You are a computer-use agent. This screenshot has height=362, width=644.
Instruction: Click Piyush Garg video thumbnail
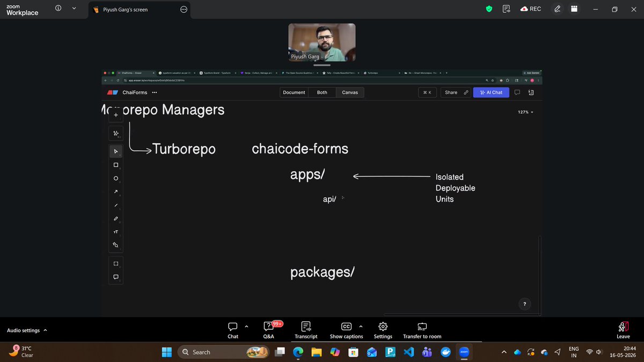coord(322,42)
